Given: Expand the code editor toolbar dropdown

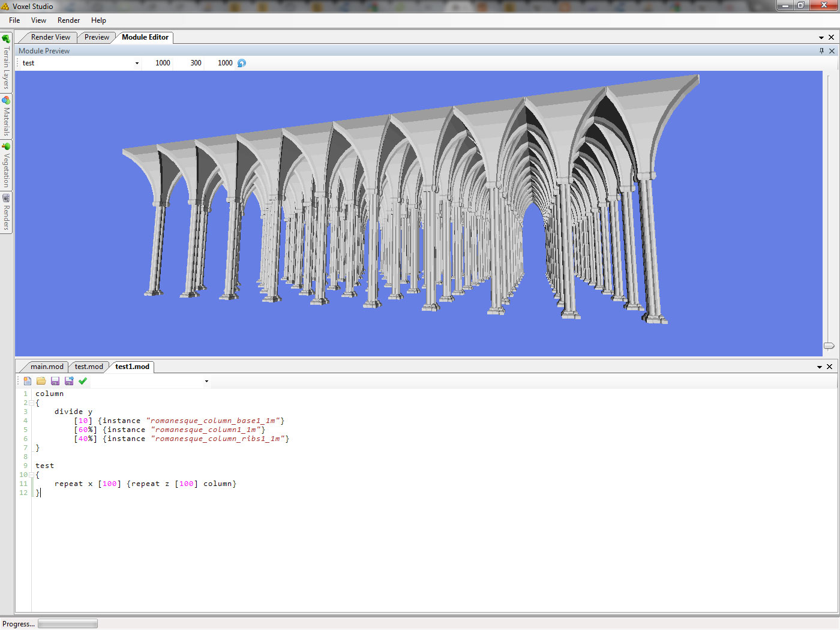Looking at the screenshot, I should pyautogui.click(x=206, y=381).
